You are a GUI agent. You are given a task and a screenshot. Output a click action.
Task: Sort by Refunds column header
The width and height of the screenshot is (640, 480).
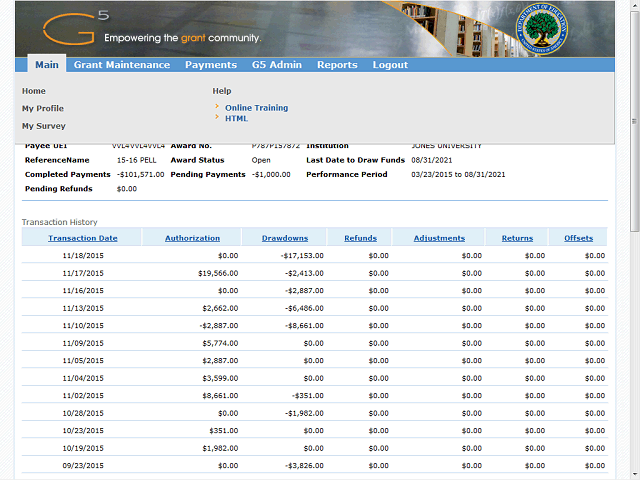(360, 238)
